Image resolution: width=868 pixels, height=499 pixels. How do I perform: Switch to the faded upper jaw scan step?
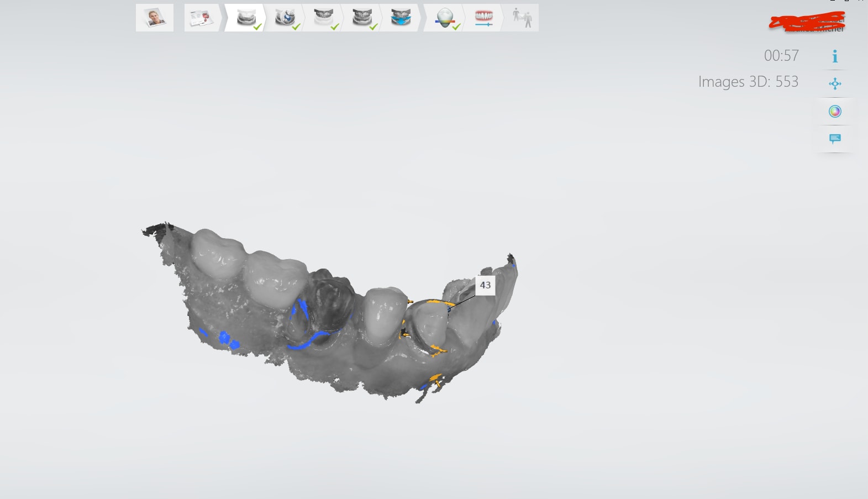tap(323, 18)
